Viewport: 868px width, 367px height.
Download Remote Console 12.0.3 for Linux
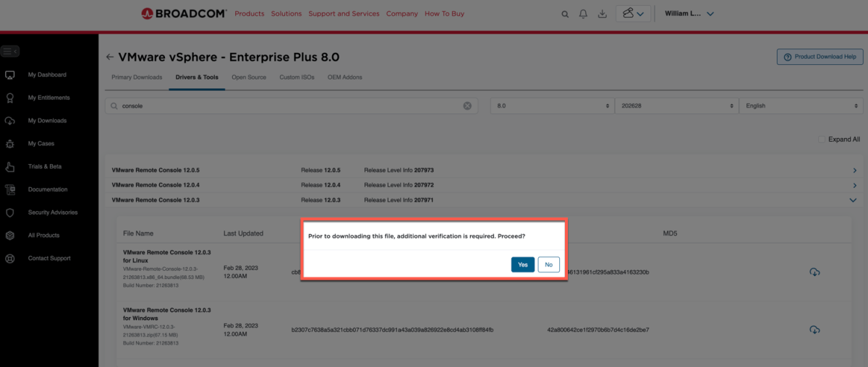pyautogui.click(x=814, y=272)
